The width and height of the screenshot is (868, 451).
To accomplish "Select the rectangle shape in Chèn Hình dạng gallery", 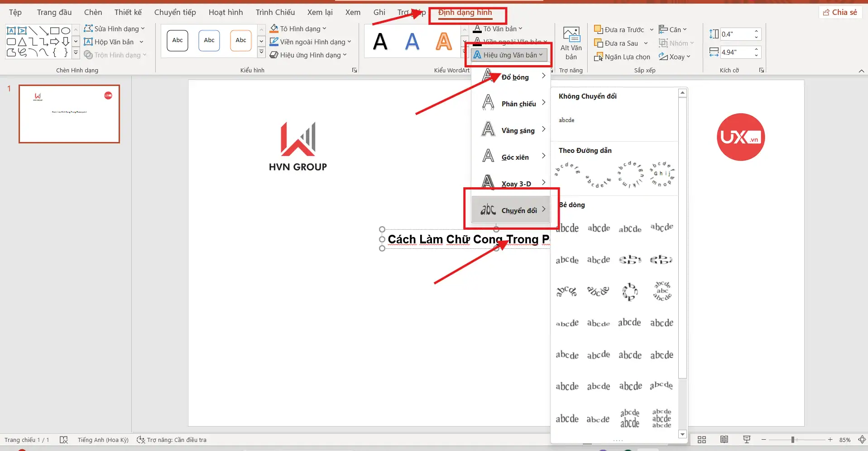I will [54, 30].
